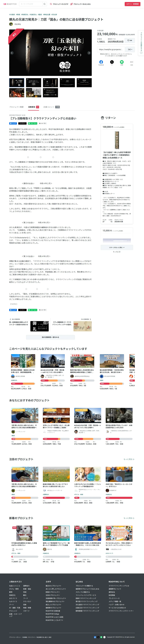Click the ログイン・新規登録 button

pyautogui.click(x=132, y=4)
